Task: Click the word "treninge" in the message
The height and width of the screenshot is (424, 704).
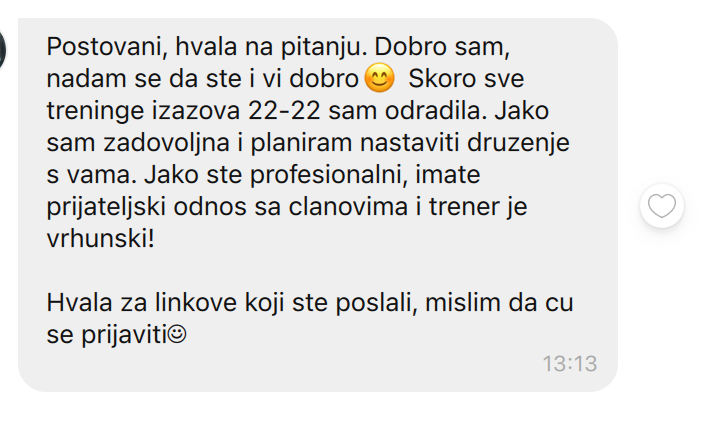Action: (95, 111)
